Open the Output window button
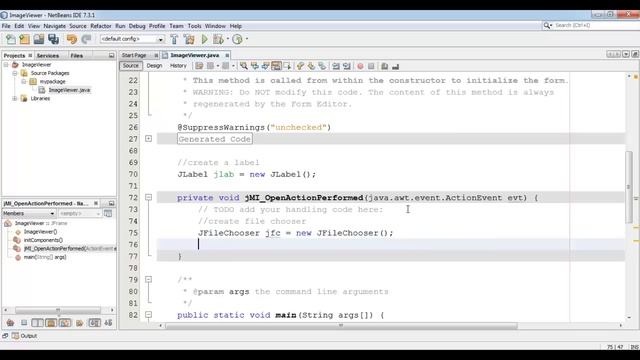The image size is (640, 360). tap(24, 336)
